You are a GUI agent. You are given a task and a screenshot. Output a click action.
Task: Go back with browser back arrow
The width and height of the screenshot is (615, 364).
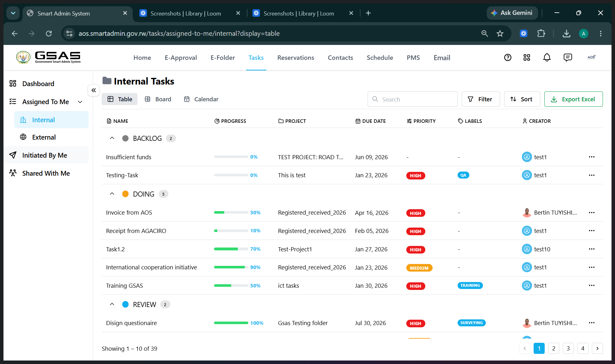tap(15, 34)
